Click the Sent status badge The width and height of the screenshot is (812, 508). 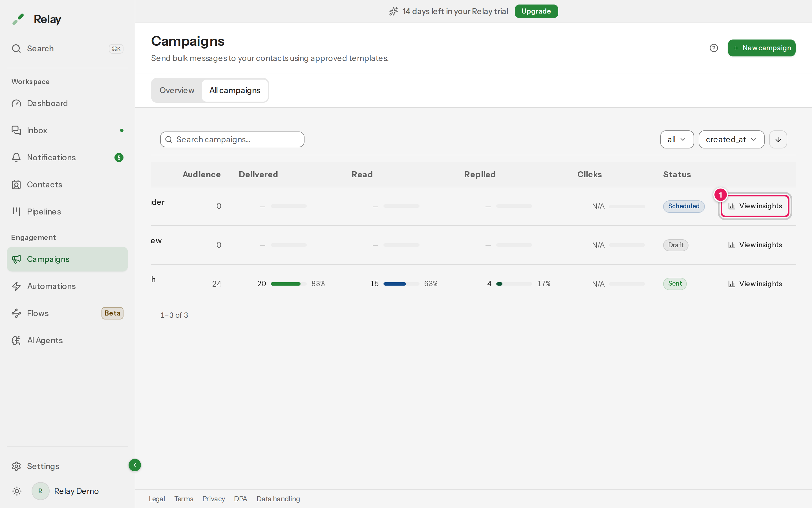click(x=675, y=284)
